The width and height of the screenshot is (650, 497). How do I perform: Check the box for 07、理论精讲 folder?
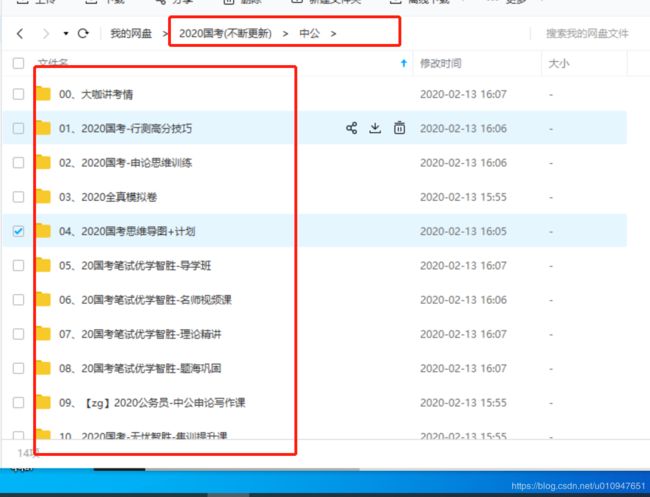[18, 334]
